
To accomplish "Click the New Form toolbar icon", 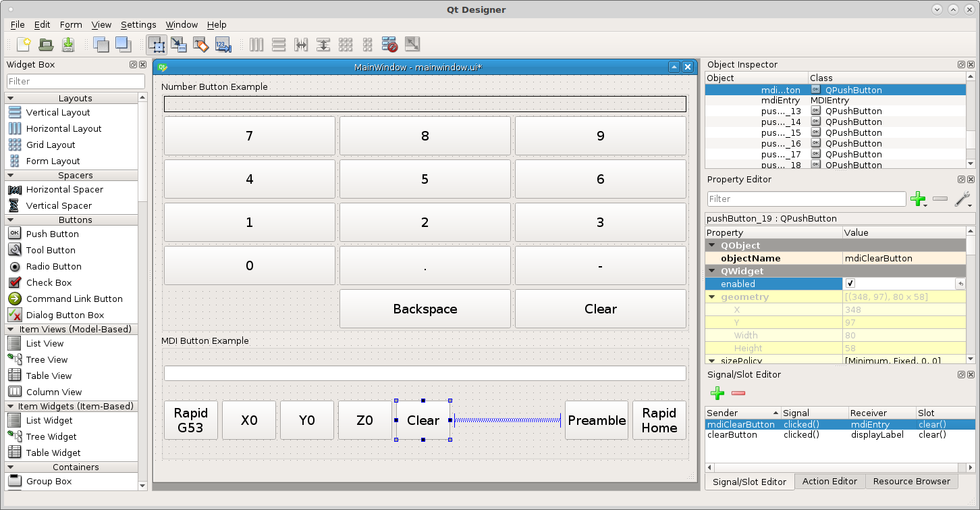I will 24,45.
